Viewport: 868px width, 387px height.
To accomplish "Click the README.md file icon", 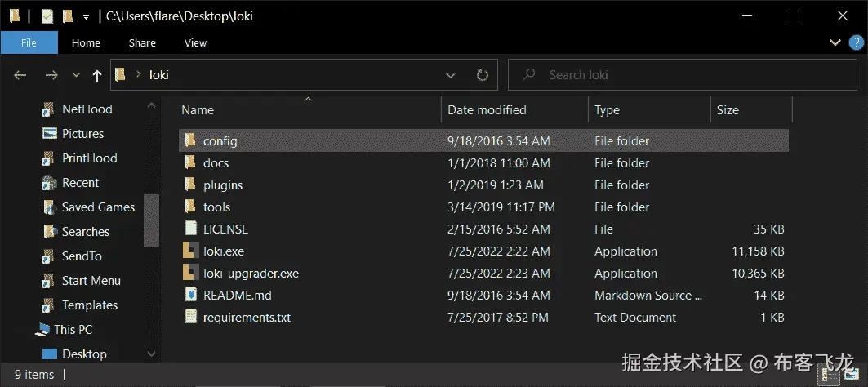I will point(190,296).
